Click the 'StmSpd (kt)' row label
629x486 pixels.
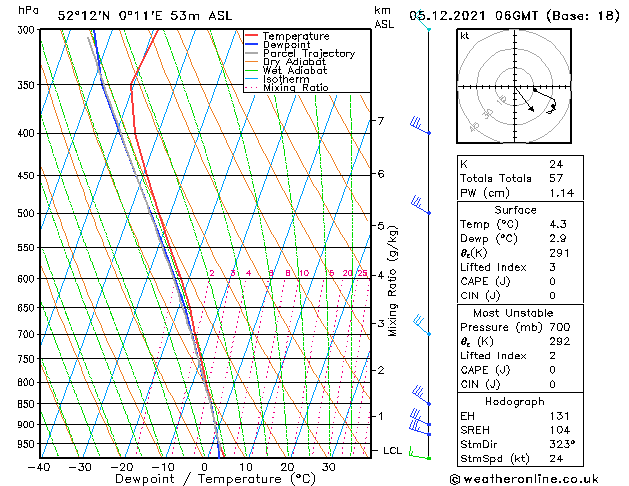(x=495, y=459)
